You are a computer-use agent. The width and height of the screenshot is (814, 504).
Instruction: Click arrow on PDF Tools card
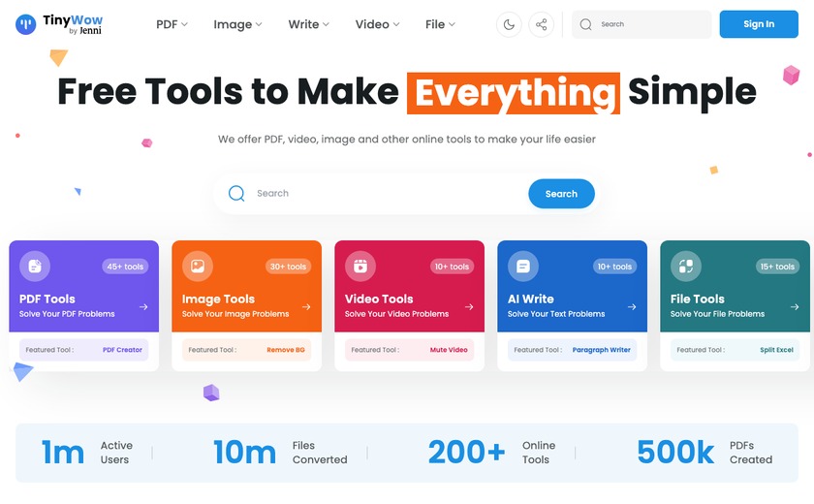click(143, 306)
